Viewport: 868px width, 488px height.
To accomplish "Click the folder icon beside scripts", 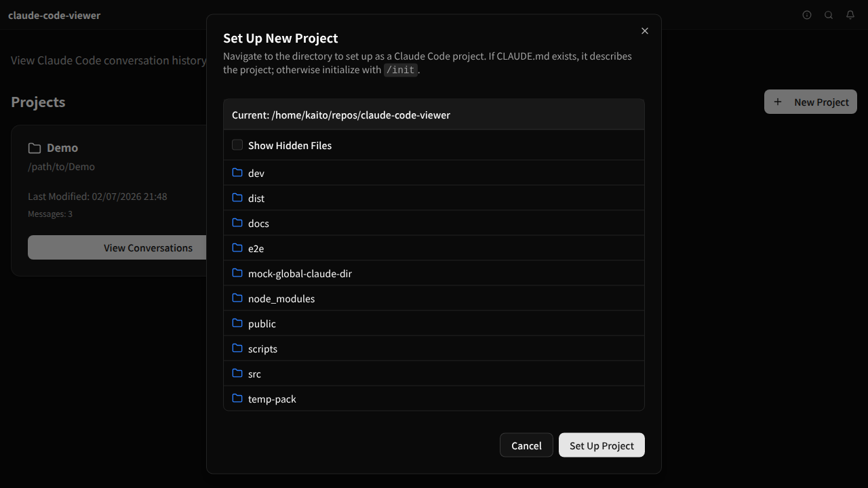I will click(x=237, y=348).
